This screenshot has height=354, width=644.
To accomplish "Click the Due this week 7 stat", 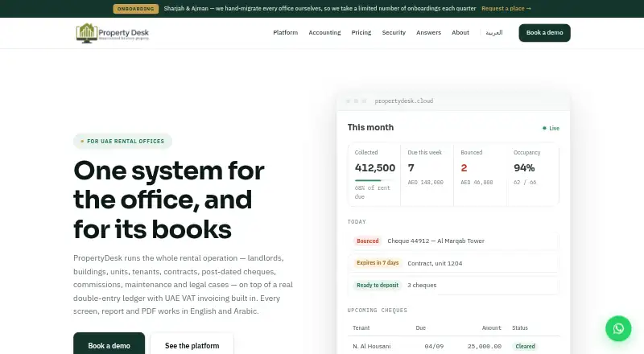I will pos(427,174).
